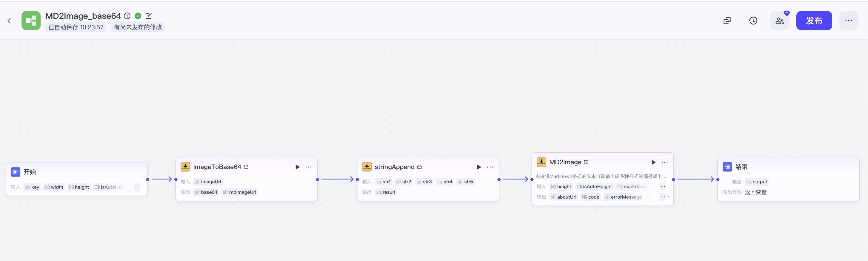Open the ImageToBase64 node options menu
The height and width of the screenshot is (261, 868).
(308, 167)
